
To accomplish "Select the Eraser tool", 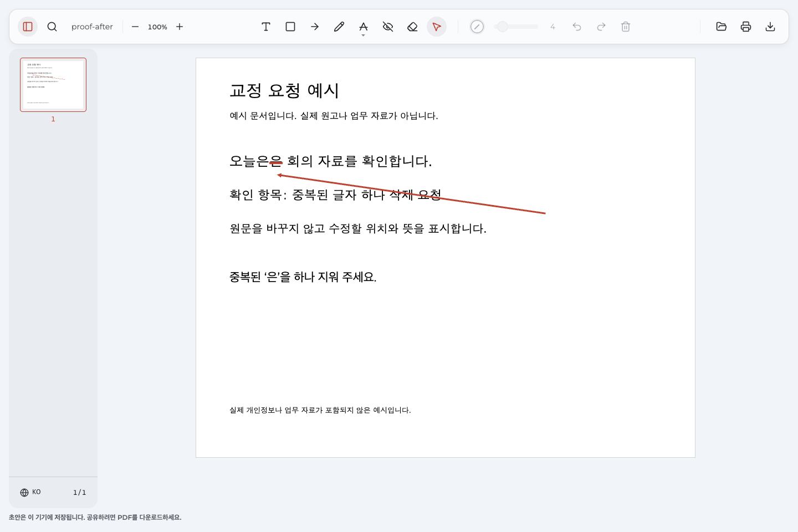I will [x=412, y=27].
